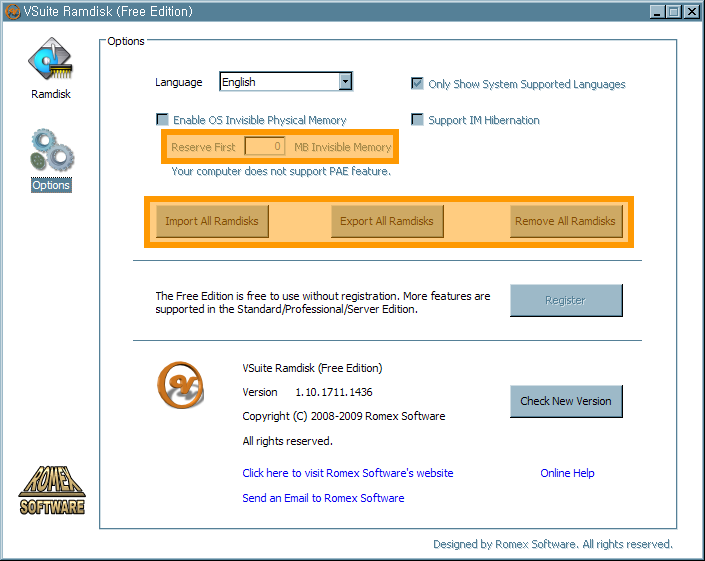The image size is (705, 561).
Task: Click the VSuite title bar app icon
Action: pos(13,11)
